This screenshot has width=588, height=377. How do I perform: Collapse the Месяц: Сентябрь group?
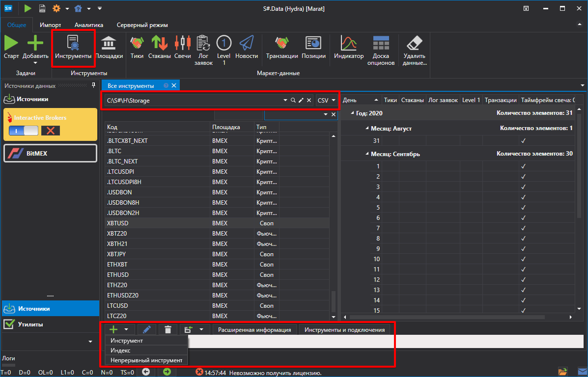click(367, 154)
